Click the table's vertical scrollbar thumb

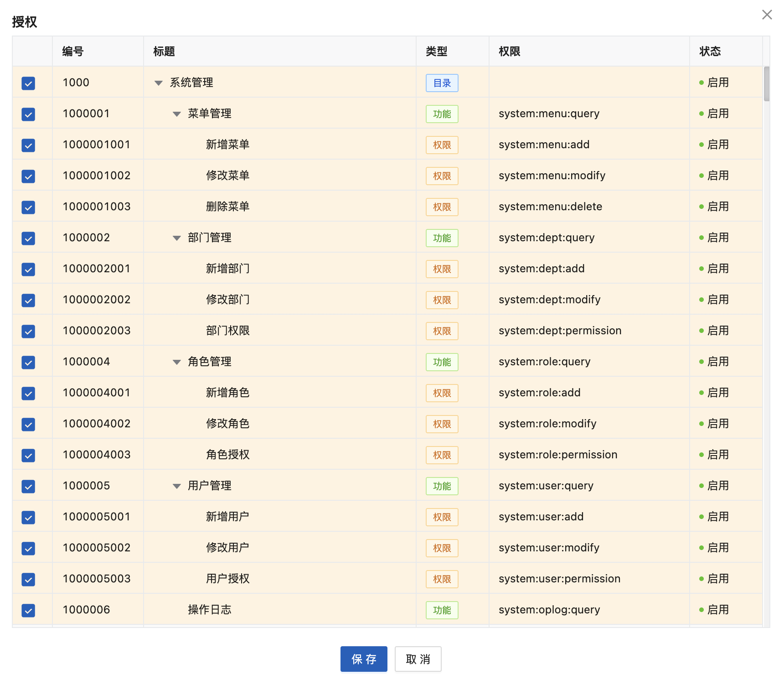point(767,84)
